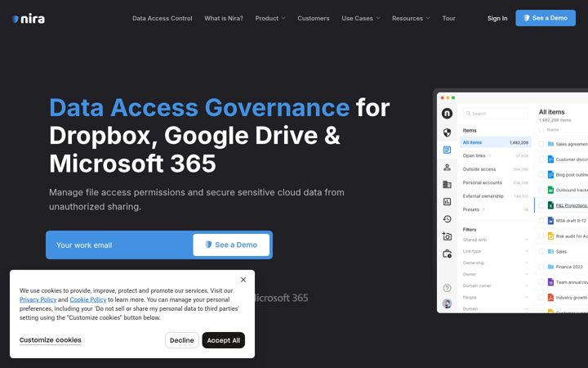Open the person/people icon in app preview sidebar
The width and height of the screenshot is (588, 368).
click(x=447, y=167)
